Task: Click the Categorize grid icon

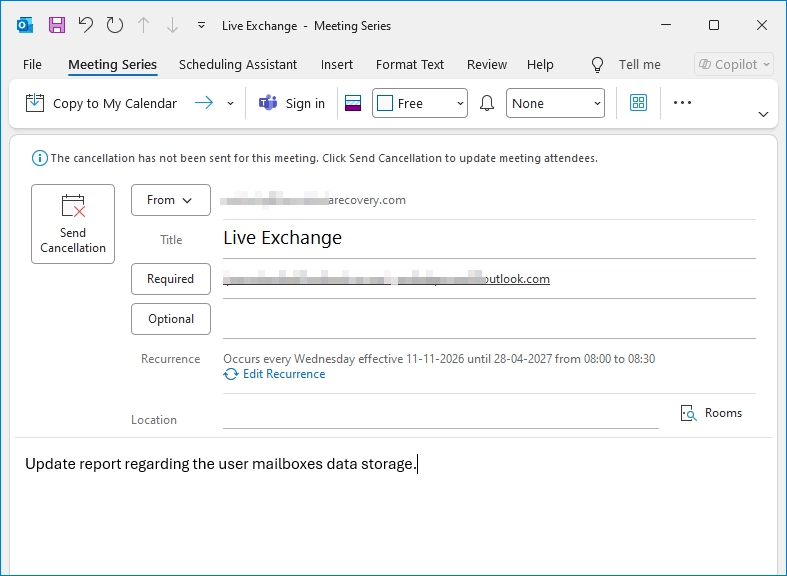Action: 638,103
